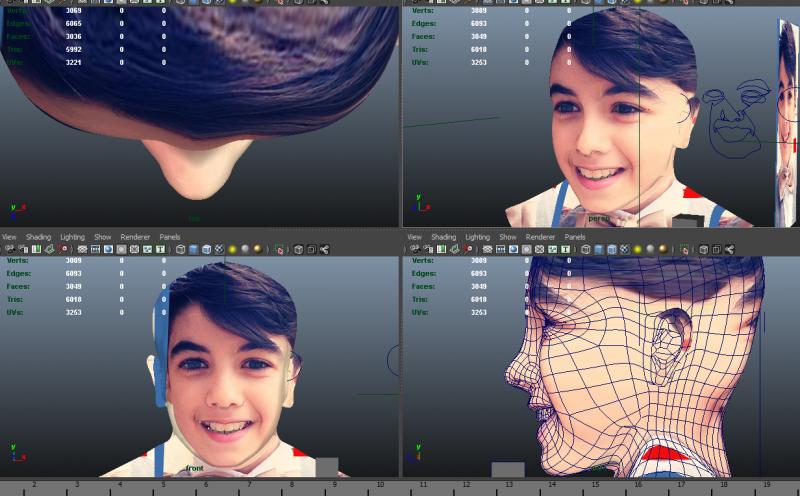
Task: Click 2D Pan/Zoom icon in front view toolbar
Action: click(63, 249)
